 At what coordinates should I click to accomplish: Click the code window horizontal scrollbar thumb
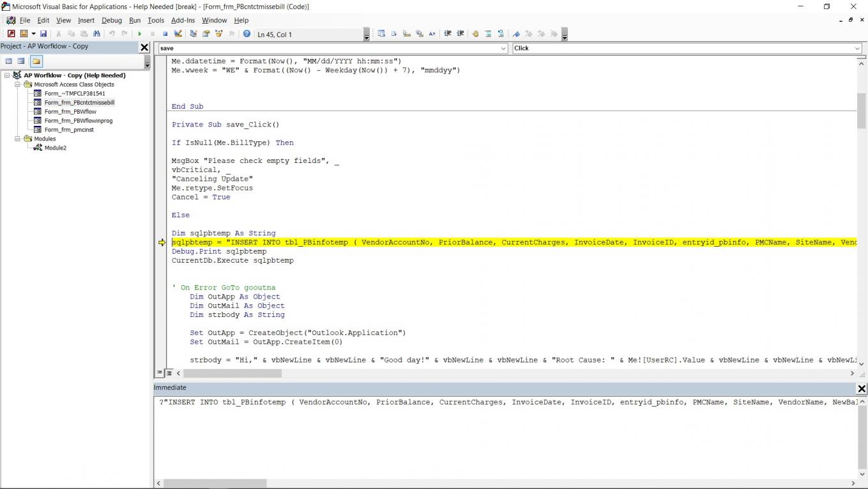pyautogui.click(x=232, y=373)
